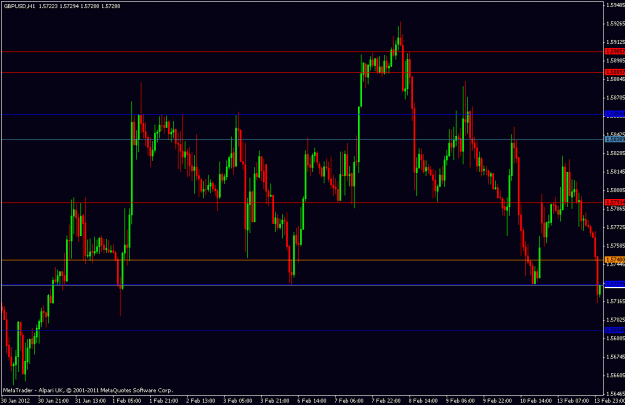Click the 7 Feb 22:00 time label
The width and height of the screenshot is (625, 405).
386,401
